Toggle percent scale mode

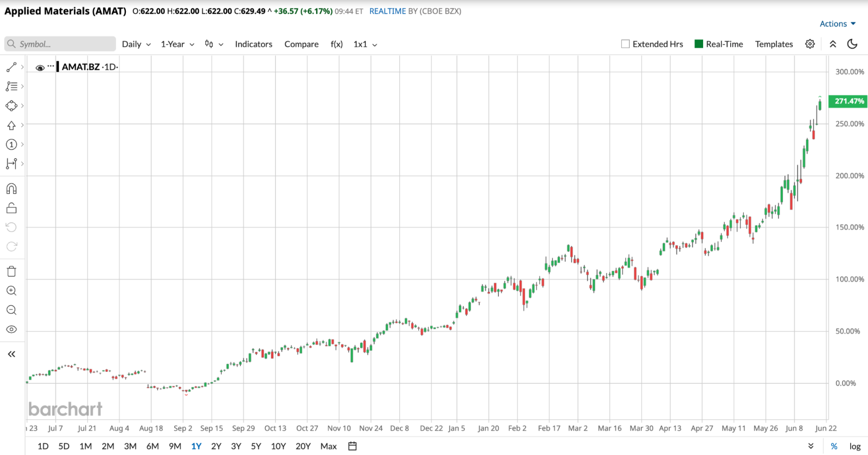click(834, 446)
